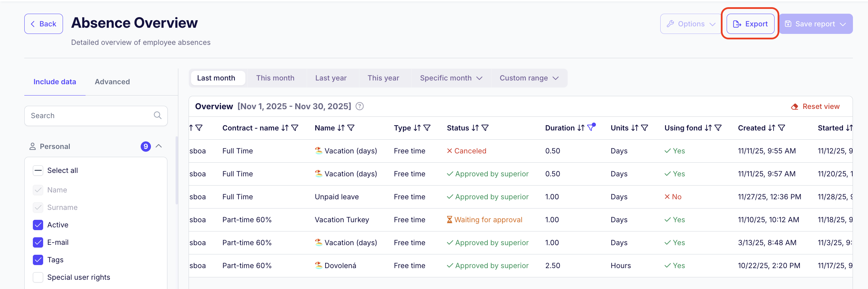Toggle the Select all checkbox
Screen dimensions: 868x289
coord(38,171)
